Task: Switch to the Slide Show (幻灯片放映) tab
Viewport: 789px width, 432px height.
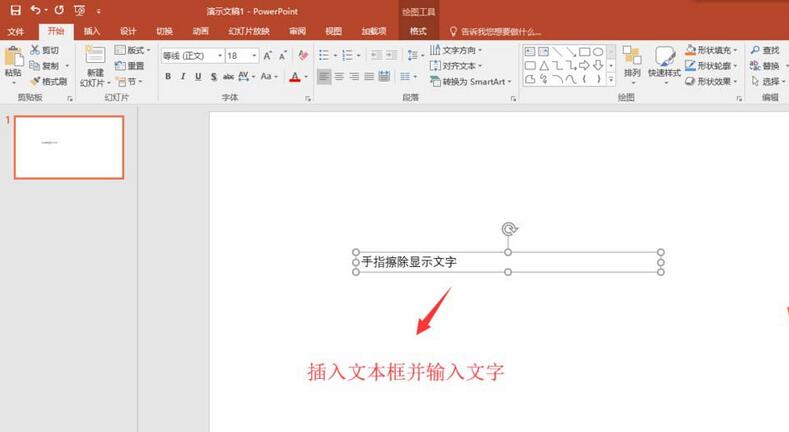Action: tap(249, 31)
